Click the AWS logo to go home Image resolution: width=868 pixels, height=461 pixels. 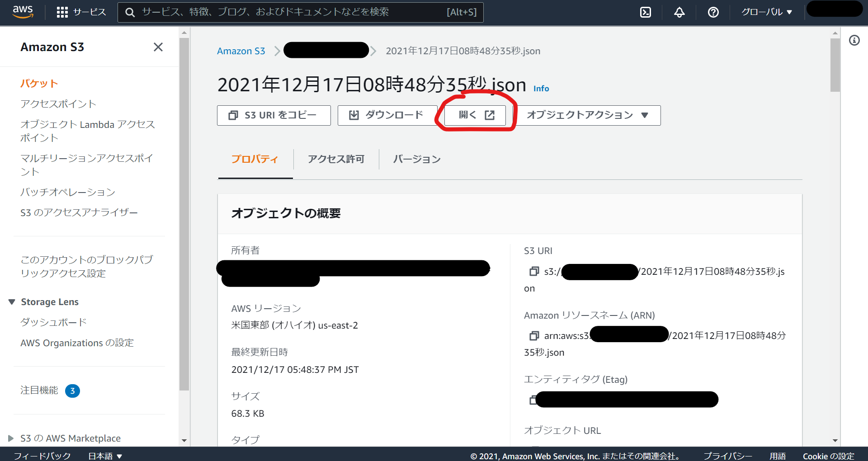(23, 12)
